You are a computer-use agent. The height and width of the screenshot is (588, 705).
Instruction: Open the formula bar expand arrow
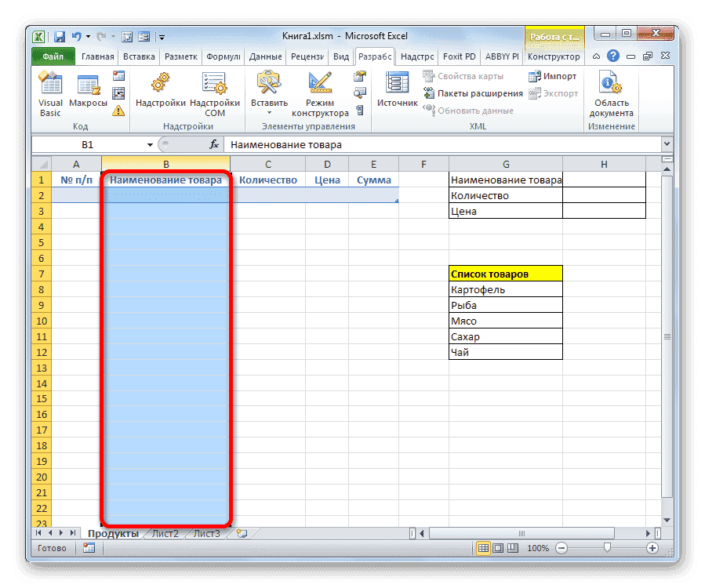[666, 144]
